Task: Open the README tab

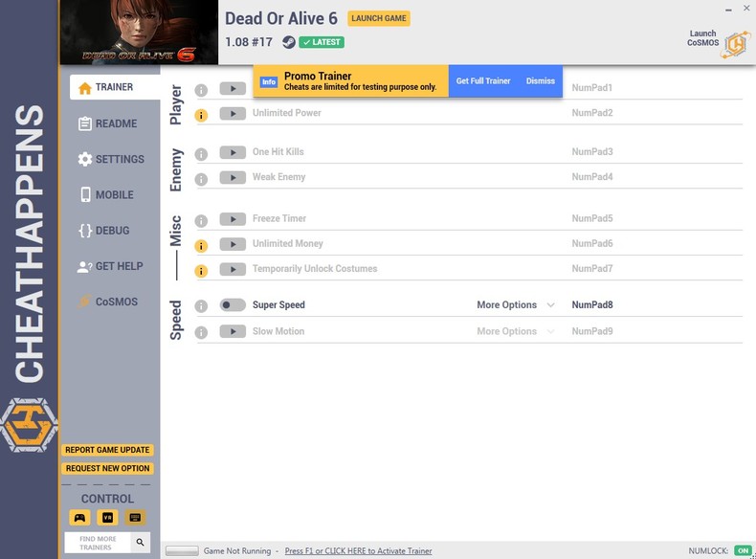Action: [108, 123]
